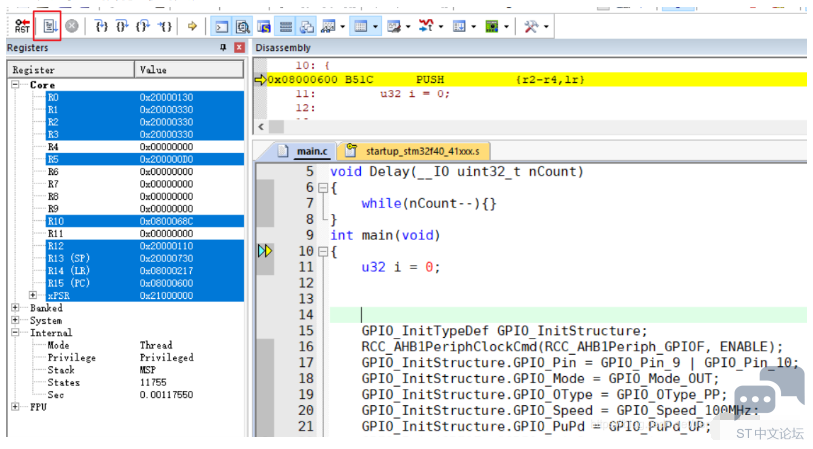The height and width of the screenshot is (449, 813).
Task: Open the System Viewer dropdown arrow
Action: pyautogui.click(x=506, y=26)
